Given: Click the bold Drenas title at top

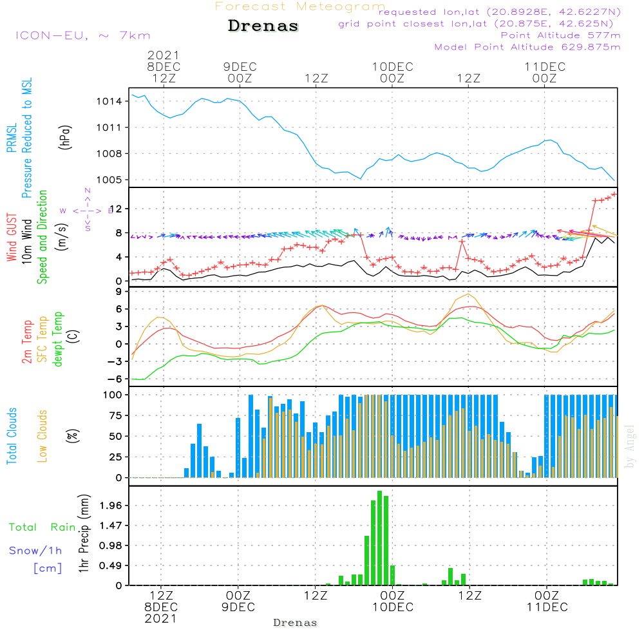Looking at the screenshot, I should coord(263,26).
